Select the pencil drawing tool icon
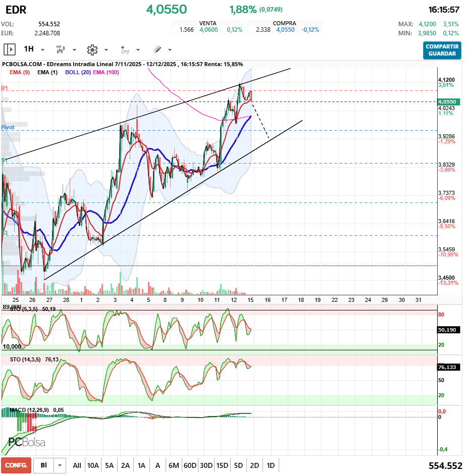 (157, 49)
